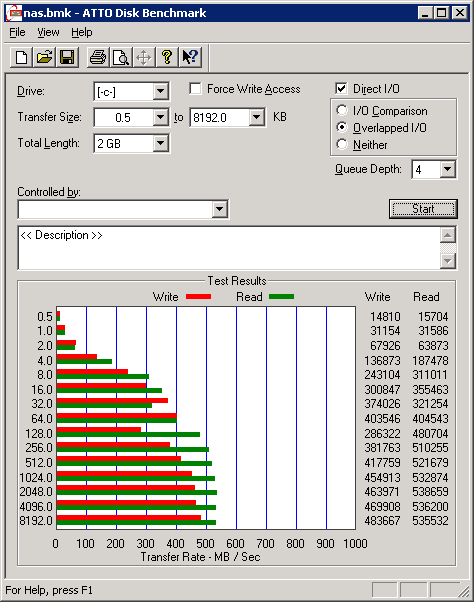The height and width of the screenshot is (602, 474).
Task: Enable Force Write Access checkbox
Action: click(195, 89)
